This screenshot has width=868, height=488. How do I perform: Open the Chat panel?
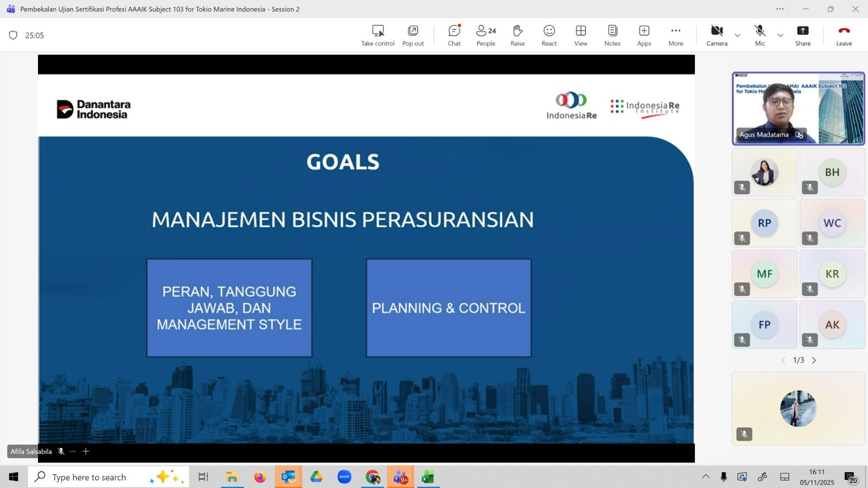coord(454,35)
